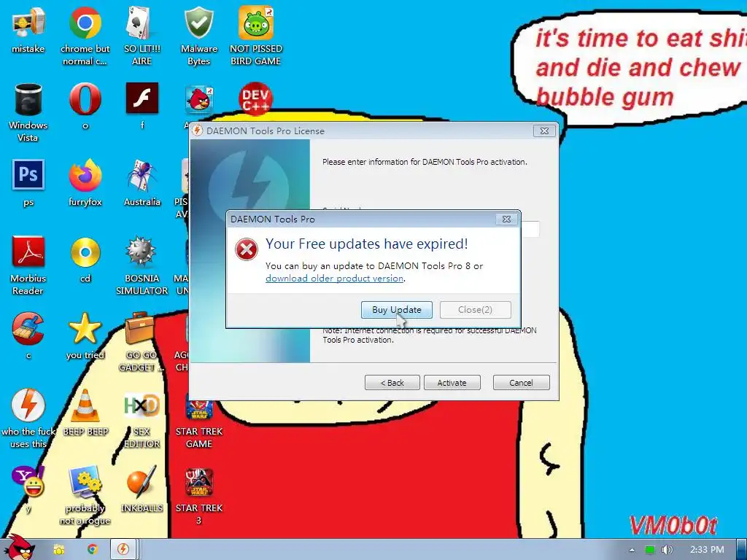Close the 'DAEMON Tools Pro' error dialog

click(506, 219)
